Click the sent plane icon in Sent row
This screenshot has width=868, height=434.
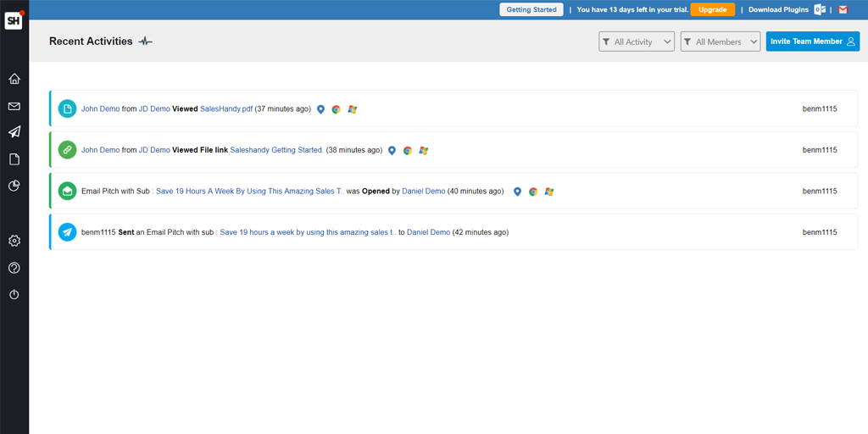tap(68, 232)
